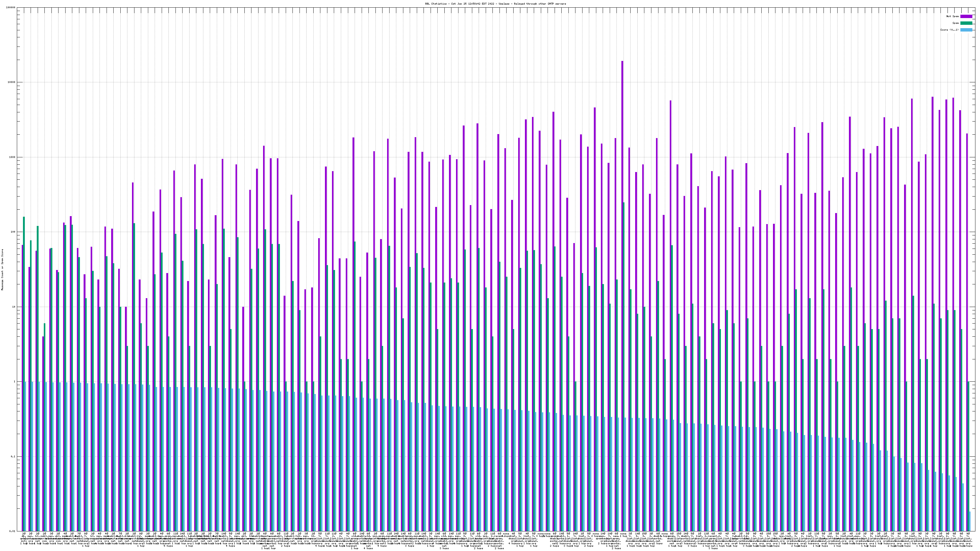Select the 'Score (0..1)' legend label

[x=949, y=30]
